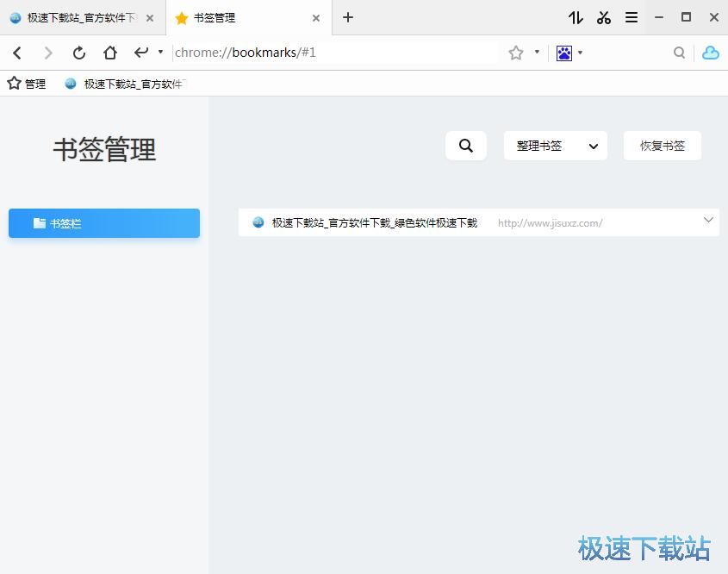The image size is (728, 574).
Task: Select the 书签栏 folder in sidebar
Action: pyautogui.click(x=104, y=223)
